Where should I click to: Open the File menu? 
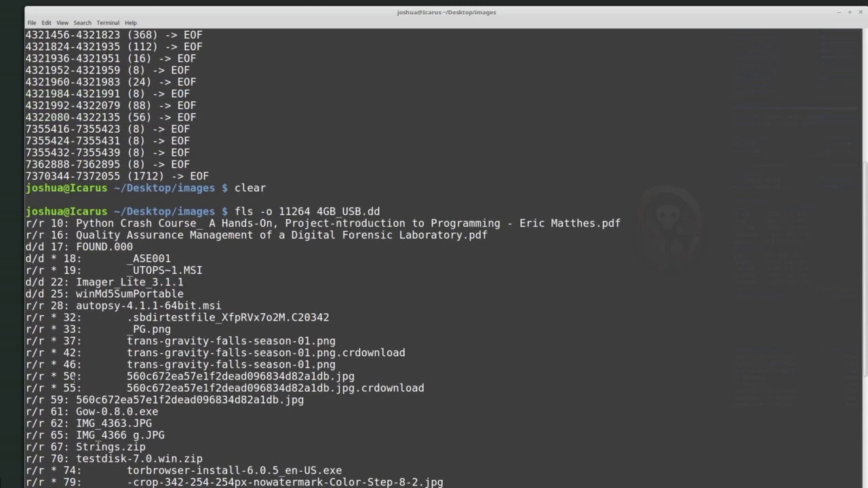32,23
